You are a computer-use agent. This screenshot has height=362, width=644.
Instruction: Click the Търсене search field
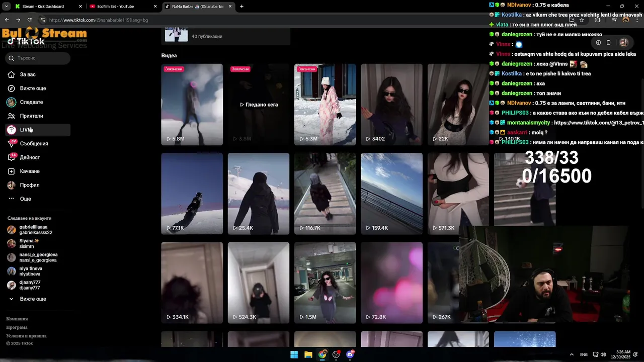point(38,58)
